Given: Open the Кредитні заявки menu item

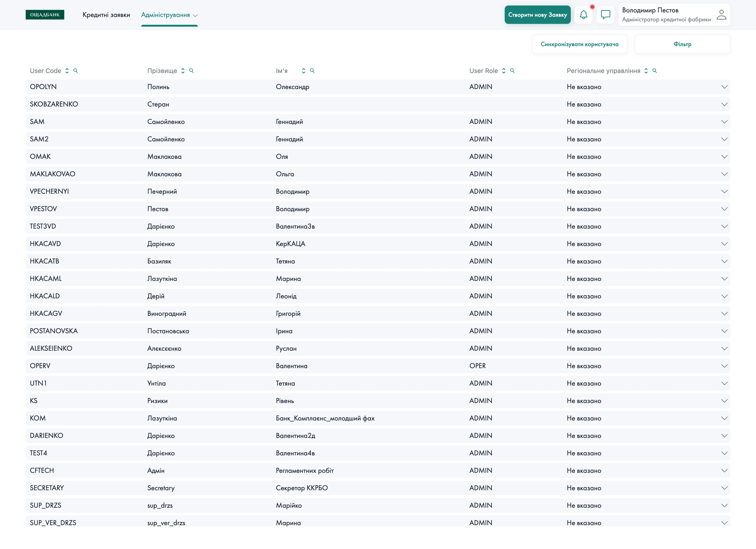Looking at the screenshot, I should tap(106, 15).
